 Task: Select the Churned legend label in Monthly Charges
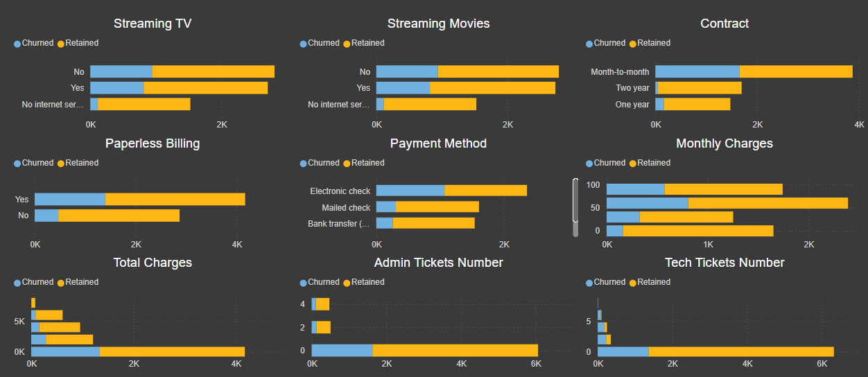pos(609,163)
